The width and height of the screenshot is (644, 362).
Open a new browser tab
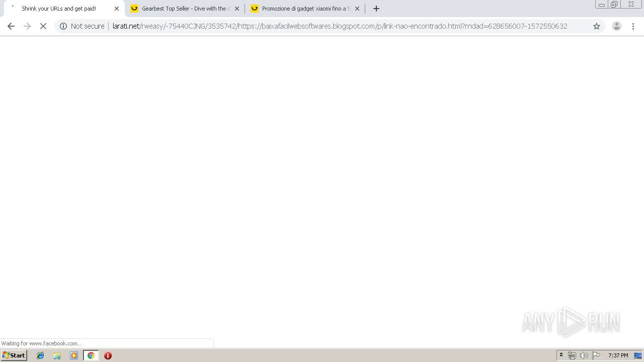[x=376, y=9]
